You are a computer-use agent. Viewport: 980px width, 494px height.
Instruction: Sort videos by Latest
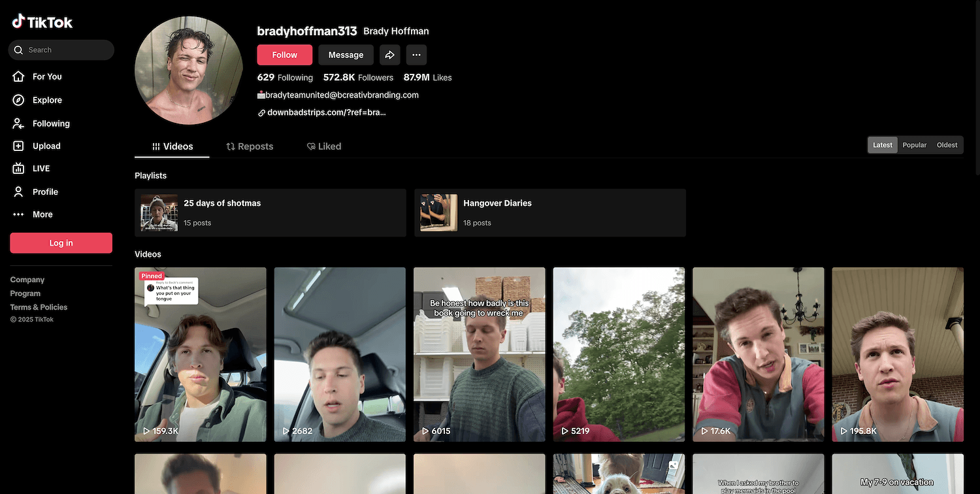tap(882, 145)
